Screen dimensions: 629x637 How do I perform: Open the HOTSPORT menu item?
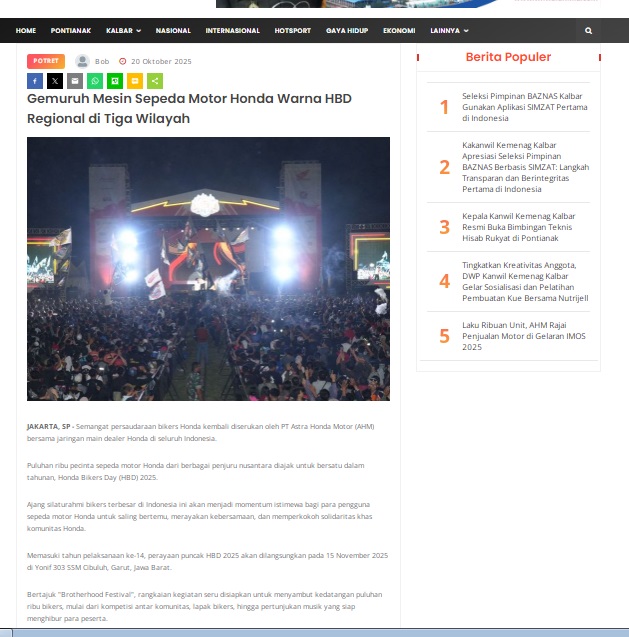coord(292,31)
